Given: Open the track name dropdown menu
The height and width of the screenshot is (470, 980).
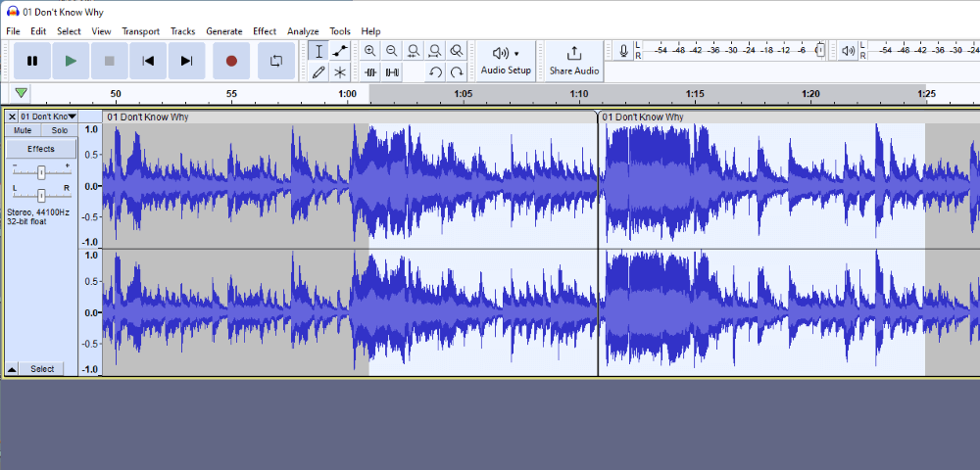Looking at the screenshot, I should (x=47, y=117).
